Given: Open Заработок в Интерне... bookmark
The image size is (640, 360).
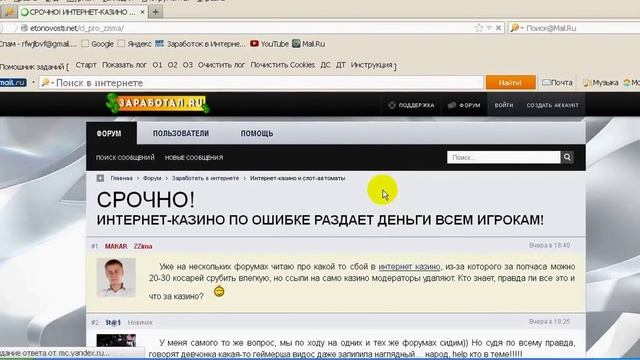Looking at the screenshot, I should pyautogui.click(x=200, y=44).
